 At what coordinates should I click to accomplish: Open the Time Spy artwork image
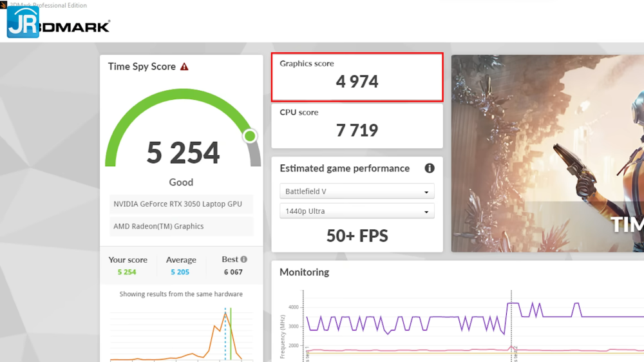click(x=547, y=153)
